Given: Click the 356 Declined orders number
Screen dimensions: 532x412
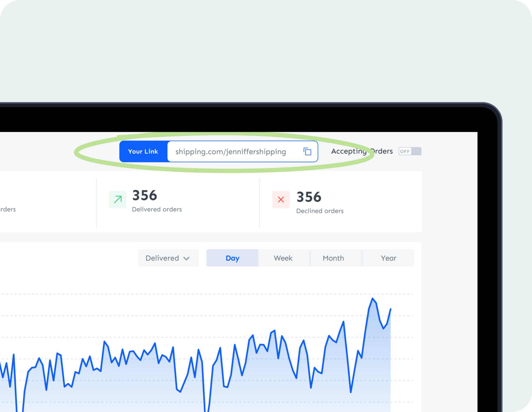Looking at the screenshot, I should point(309,197).
